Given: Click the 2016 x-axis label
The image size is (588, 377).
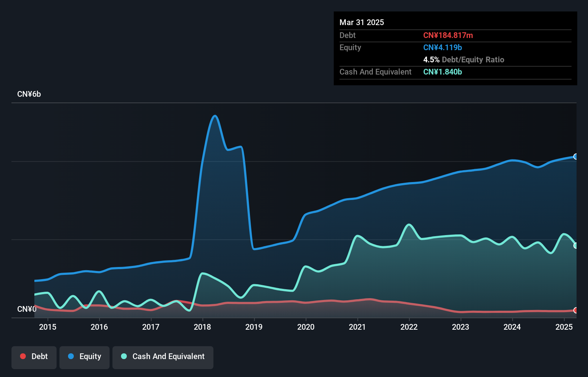Looking at the screenshot, I should [x=99, y=327].
